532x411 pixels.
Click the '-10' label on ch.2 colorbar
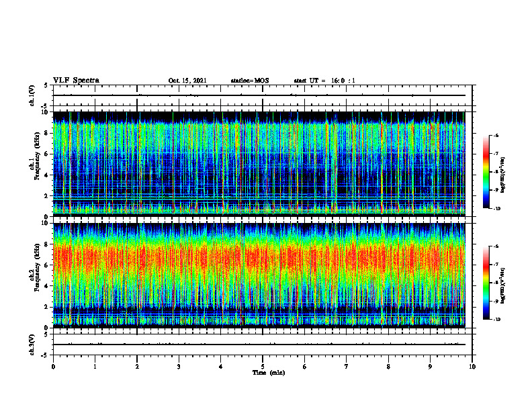(496, 320)
